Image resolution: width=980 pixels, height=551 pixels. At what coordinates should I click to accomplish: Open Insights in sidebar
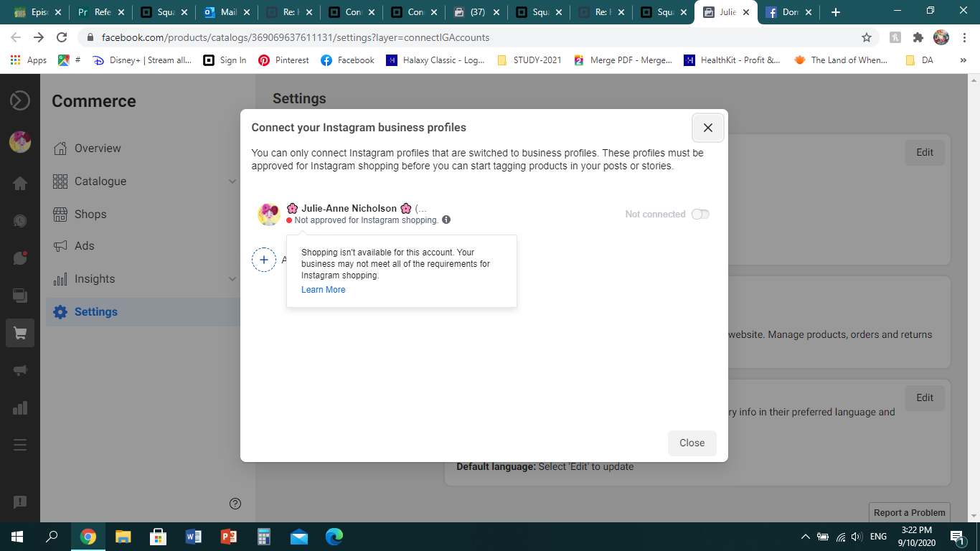pos(95,279)
